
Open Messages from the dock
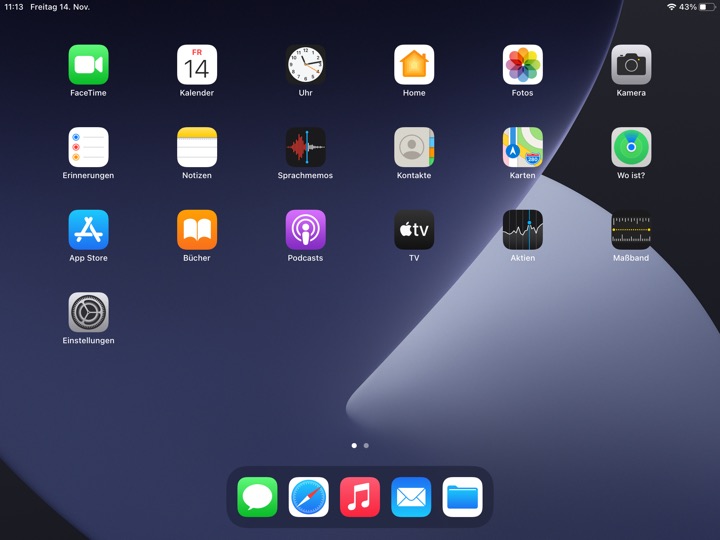click(x=257, y=497)
